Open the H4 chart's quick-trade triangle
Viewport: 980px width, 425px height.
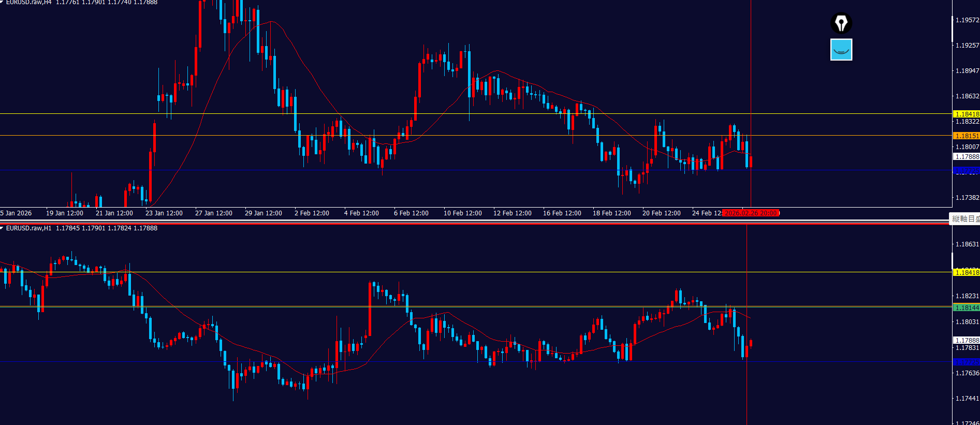tap(2, 2)
